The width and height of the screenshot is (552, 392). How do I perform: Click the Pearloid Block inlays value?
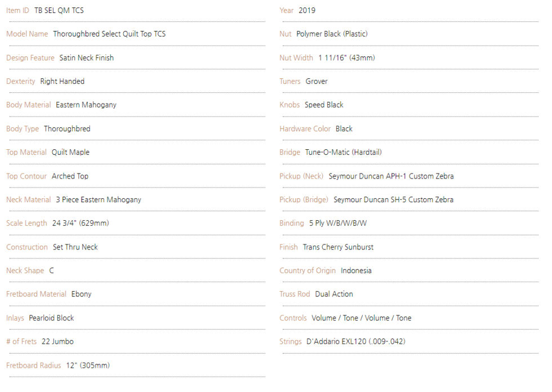coord(51,318)
